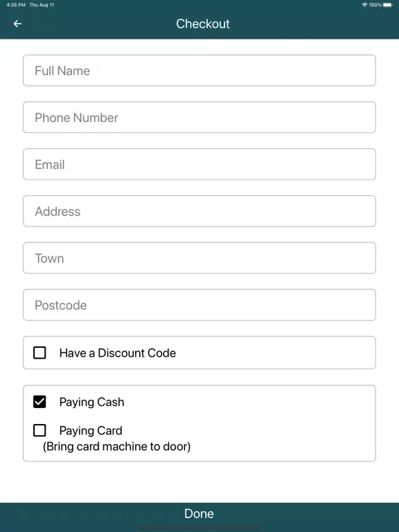
Task: Tap the Bring card machine to door note
Action: [116, 447]
